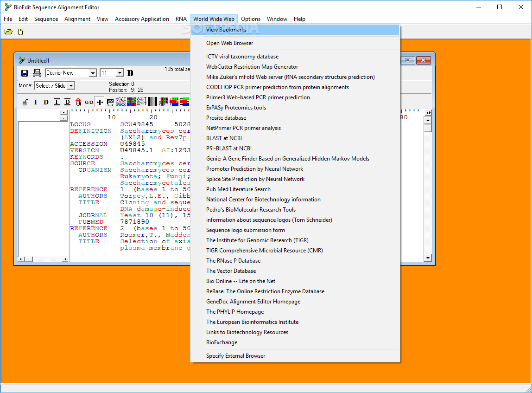Select the D delete-mode icon
This screenshot has width=532, height=393.
[x=46, y=102]
